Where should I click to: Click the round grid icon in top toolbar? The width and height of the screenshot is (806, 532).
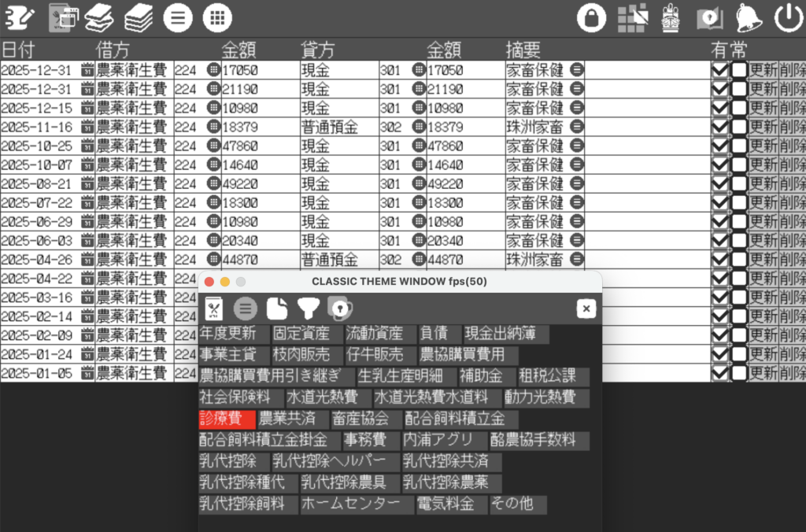click(x=217, y=17)
